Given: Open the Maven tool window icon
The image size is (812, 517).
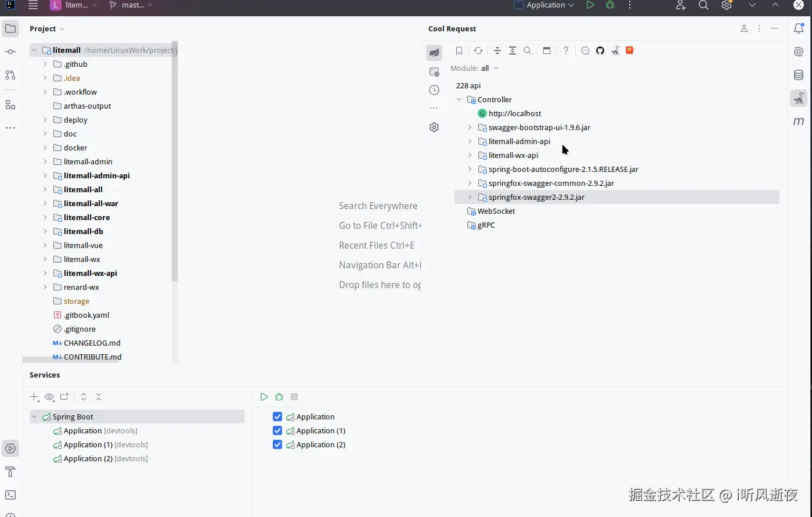Looking at the screenshot, I should [799, 121].
